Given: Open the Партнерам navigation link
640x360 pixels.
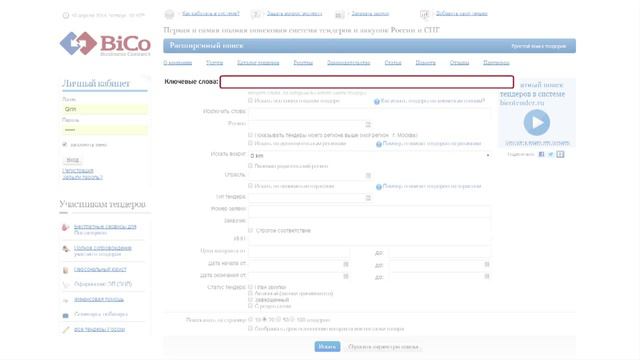Looking at the screenshot, I should [496, 62].
